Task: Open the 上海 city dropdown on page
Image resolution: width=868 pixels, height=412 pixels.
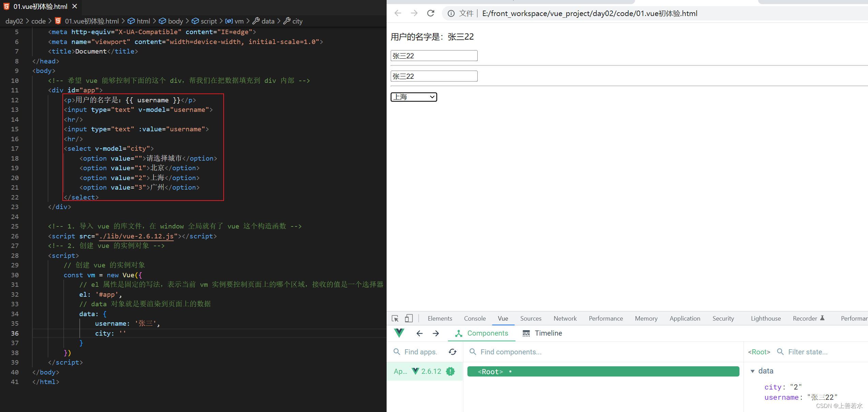Action: [414, 97]
